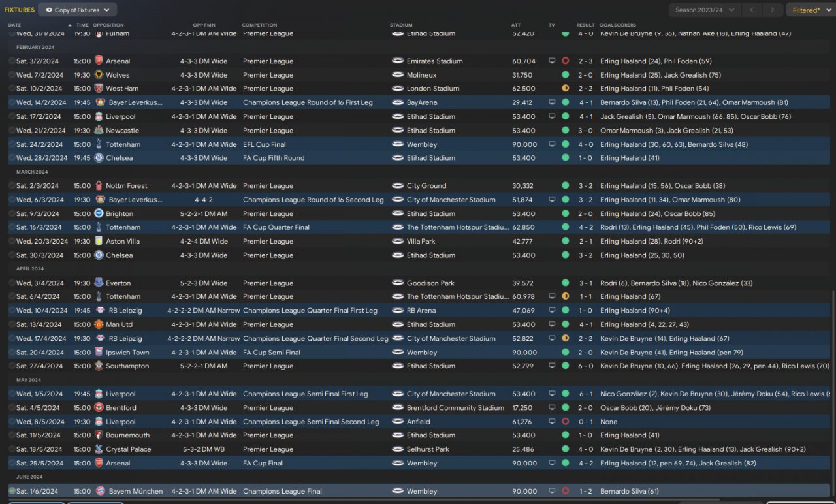836x504 pixels.
Task: Click the stadium icon beside Villa Park
Action: coord(398,242)
